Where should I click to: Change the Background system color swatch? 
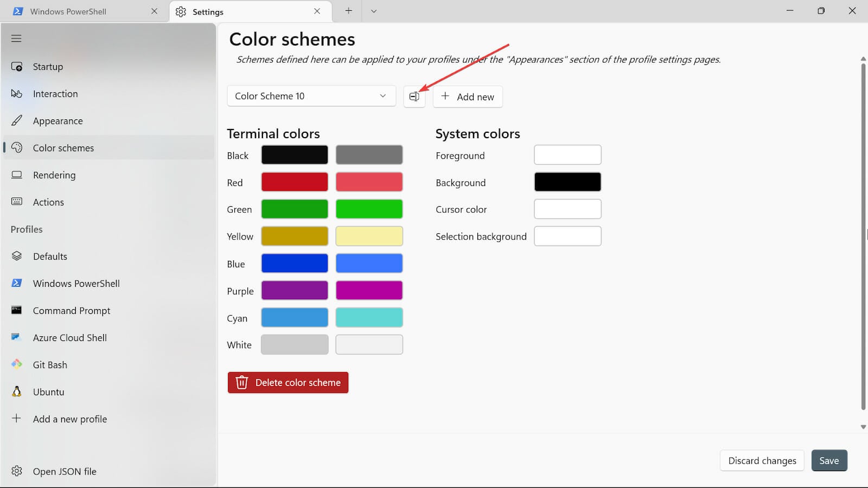click(x=567, y=182)
